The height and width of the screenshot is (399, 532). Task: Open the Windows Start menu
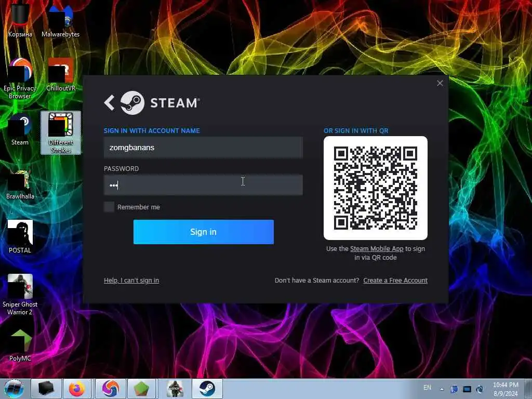coord(14,389)
